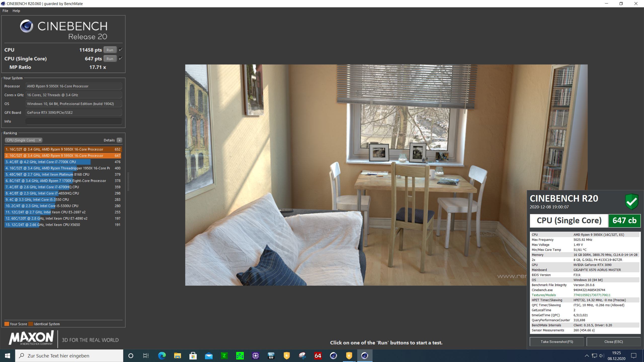Open AIDA64 from the taskbar
The image size is (644, 362).
[318, 356]
